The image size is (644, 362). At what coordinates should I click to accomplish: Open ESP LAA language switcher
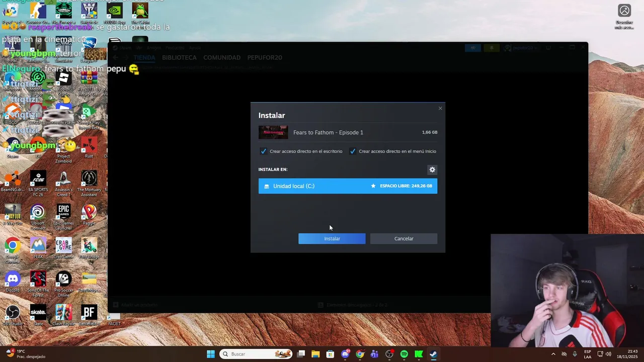tap(588, 354)
